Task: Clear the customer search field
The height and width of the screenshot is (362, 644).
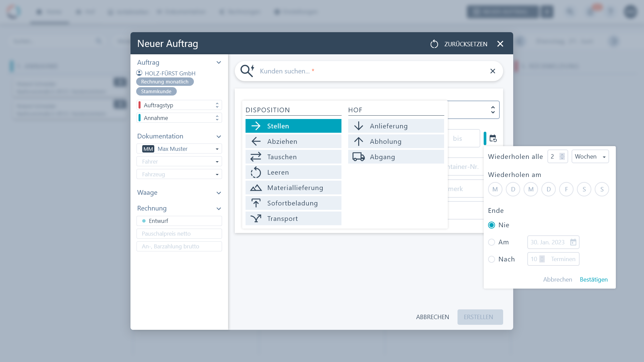Action: pyautogui.click(x=492, y=71)
